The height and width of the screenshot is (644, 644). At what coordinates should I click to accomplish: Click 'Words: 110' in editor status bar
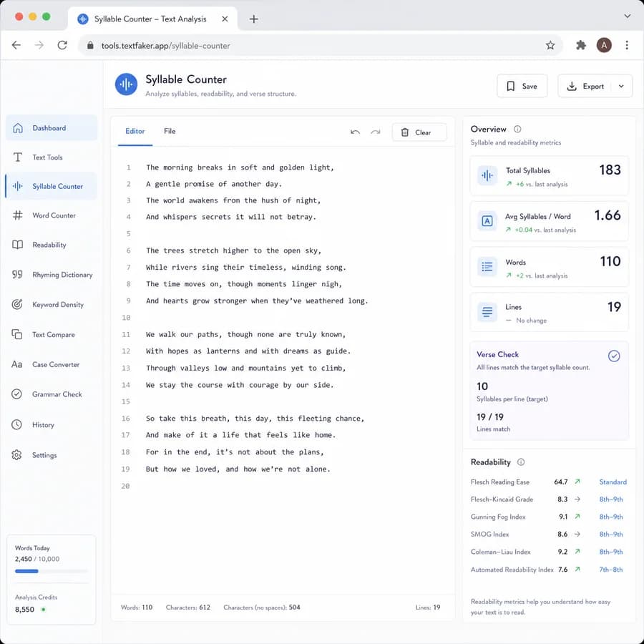pos(137,608)
